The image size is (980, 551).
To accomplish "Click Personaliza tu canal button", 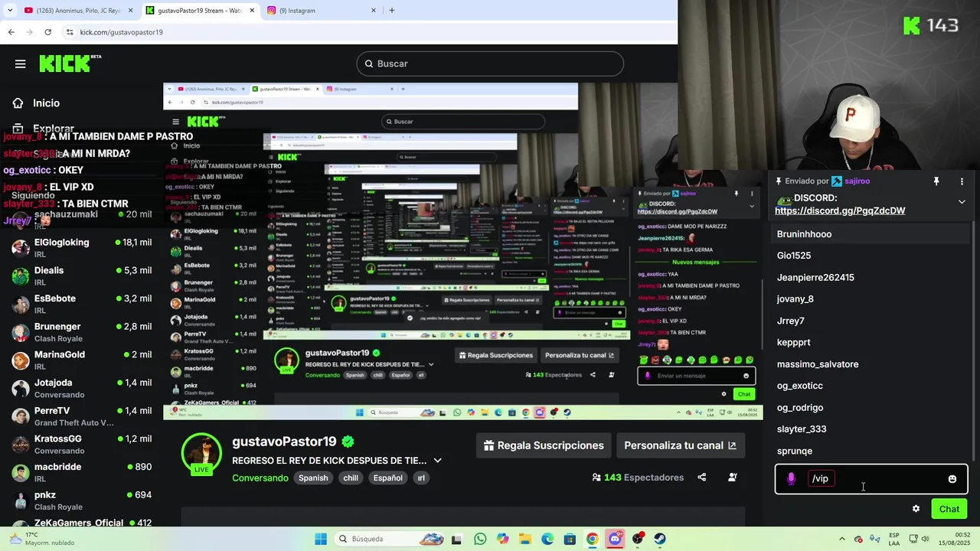I will coord(680,445).
